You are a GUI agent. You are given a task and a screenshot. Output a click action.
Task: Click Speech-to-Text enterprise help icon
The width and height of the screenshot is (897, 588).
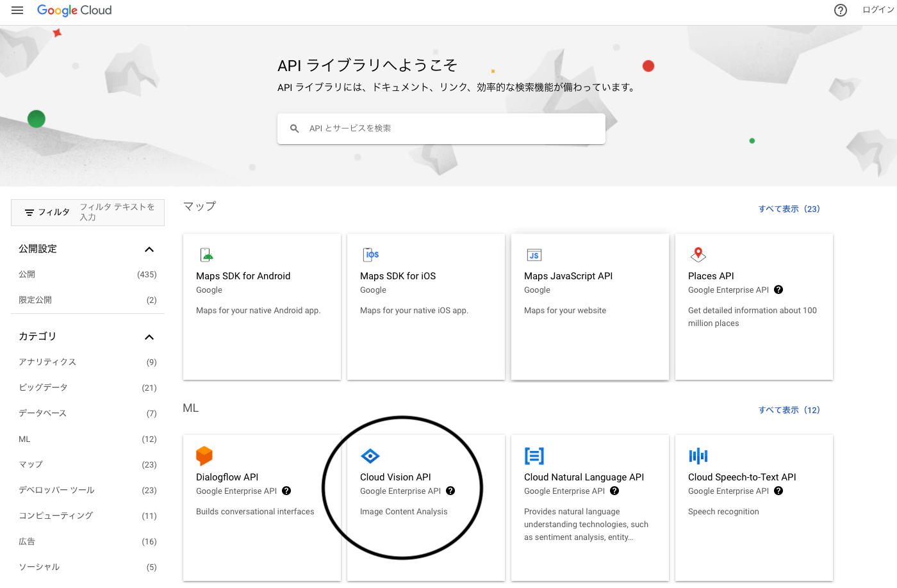pyautogui.click(x=778, y=491)
